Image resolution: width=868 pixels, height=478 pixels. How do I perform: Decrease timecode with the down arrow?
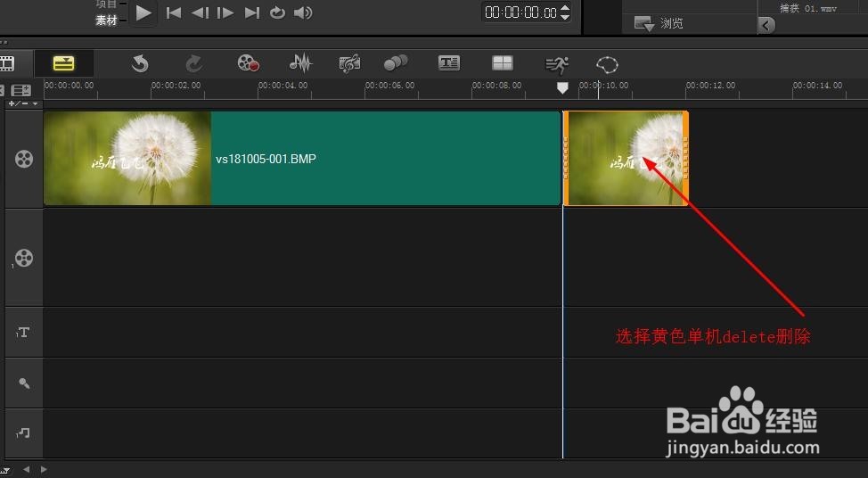tap(565, 17)
